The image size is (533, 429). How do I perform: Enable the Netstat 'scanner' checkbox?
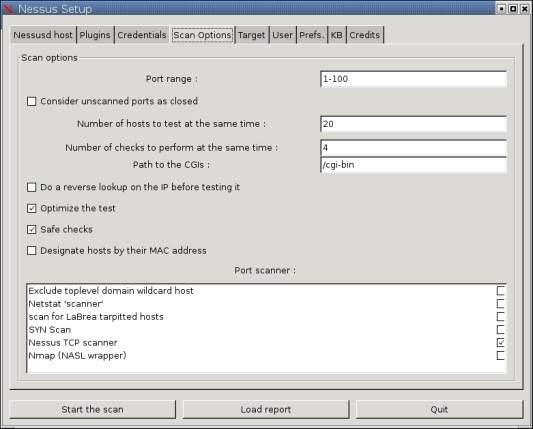(500, 304)
